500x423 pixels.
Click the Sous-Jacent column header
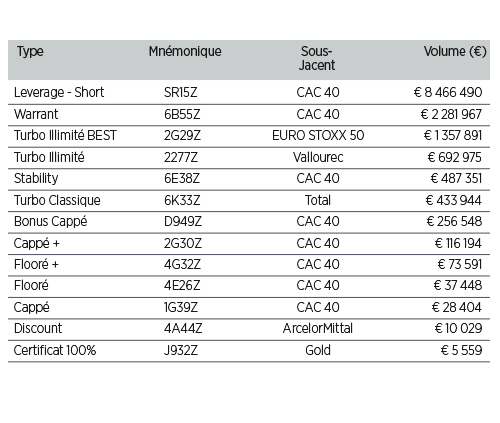tap(317, 58)
